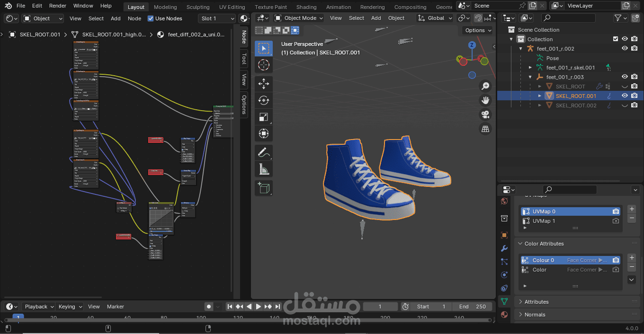Open the Render menu
This screenshot has width=644, height=334.
coord(58,6)
